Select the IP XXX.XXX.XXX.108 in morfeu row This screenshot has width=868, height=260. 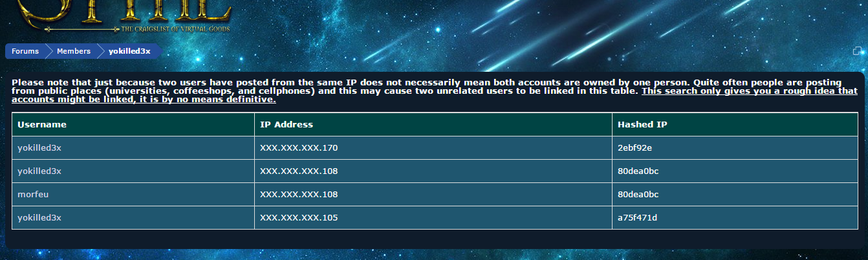(299, 194)
